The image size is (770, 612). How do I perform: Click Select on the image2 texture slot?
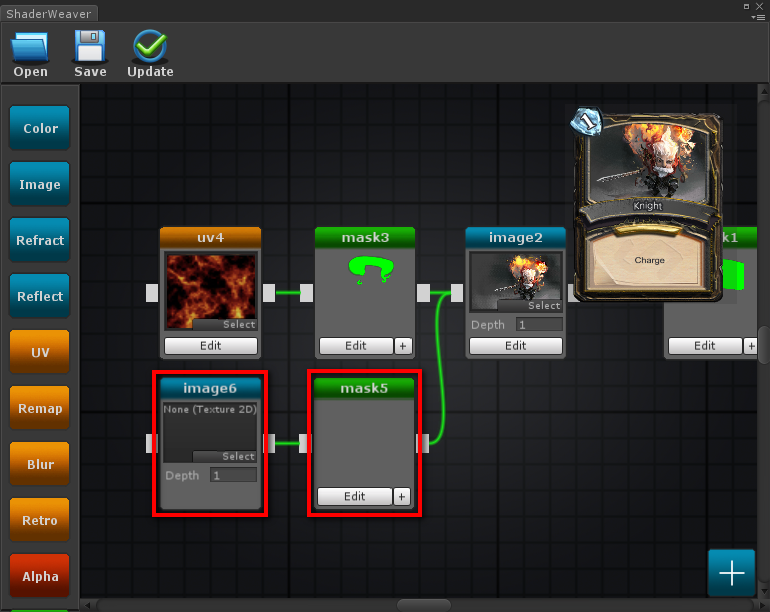(530, 306)
